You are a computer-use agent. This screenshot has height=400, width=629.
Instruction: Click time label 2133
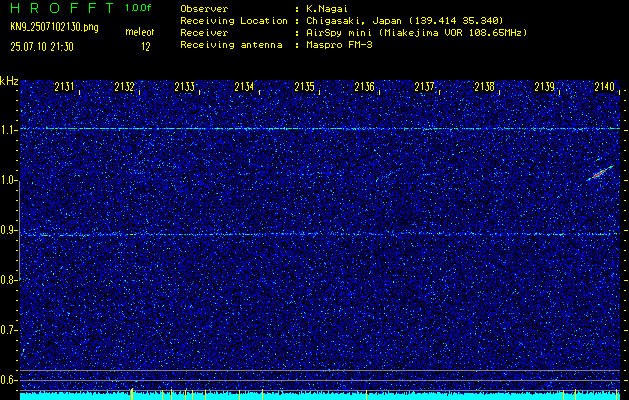tap(185, 87)
